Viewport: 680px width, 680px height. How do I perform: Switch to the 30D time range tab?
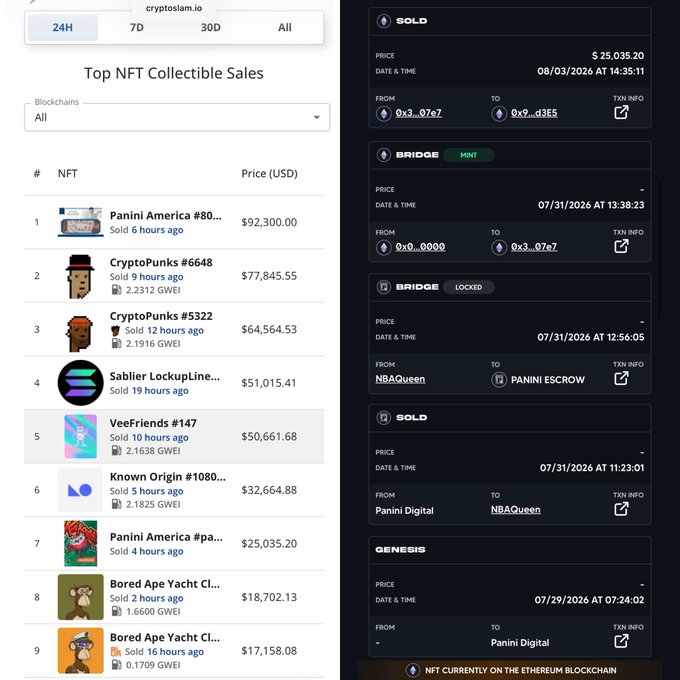(211, 27)
